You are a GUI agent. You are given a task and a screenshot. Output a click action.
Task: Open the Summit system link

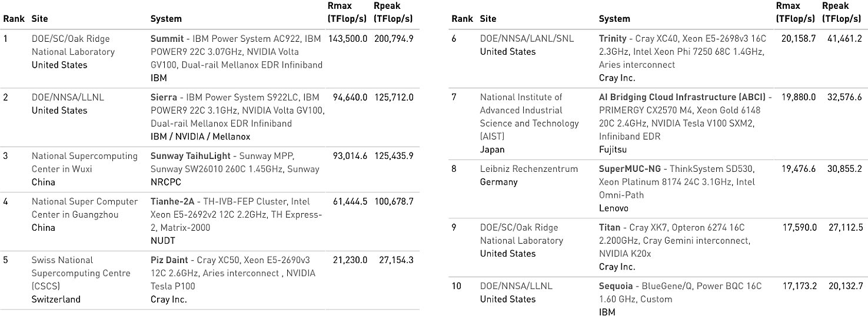tap(168, 39)
